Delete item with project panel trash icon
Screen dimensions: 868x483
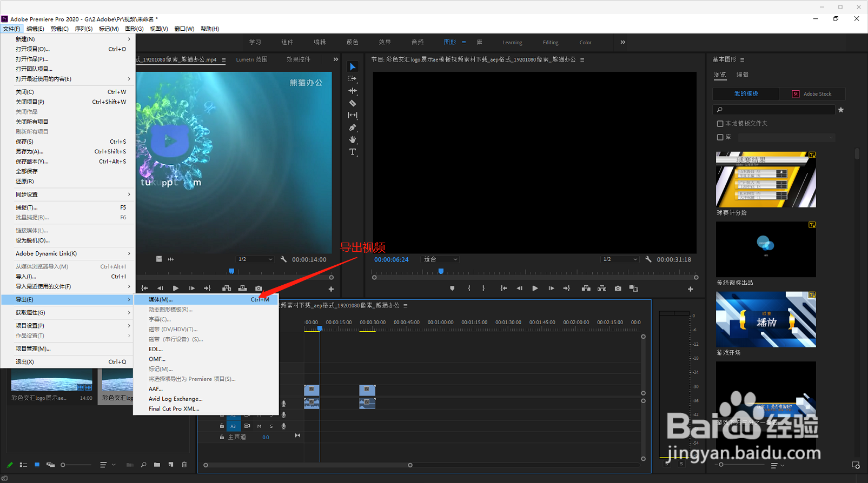click(184, 465)
